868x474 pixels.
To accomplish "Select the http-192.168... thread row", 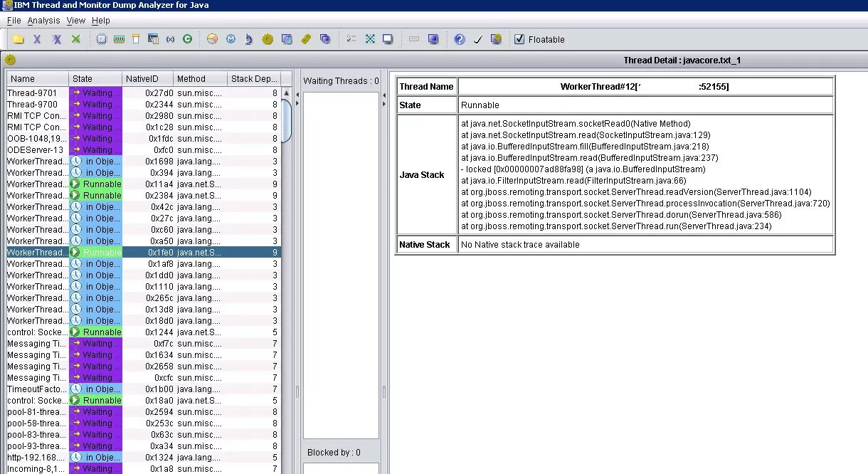I will 144,457.
